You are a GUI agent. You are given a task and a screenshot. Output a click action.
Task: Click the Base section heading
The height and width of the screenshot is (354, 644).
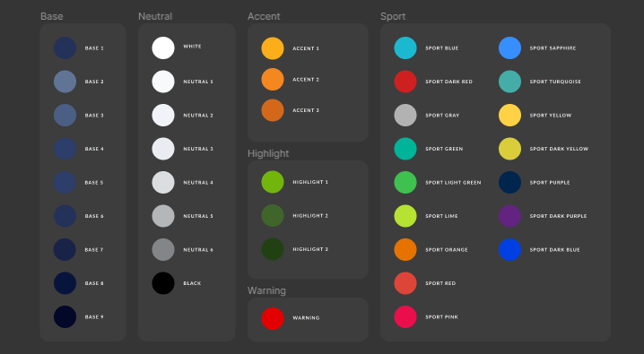[52, 16]
